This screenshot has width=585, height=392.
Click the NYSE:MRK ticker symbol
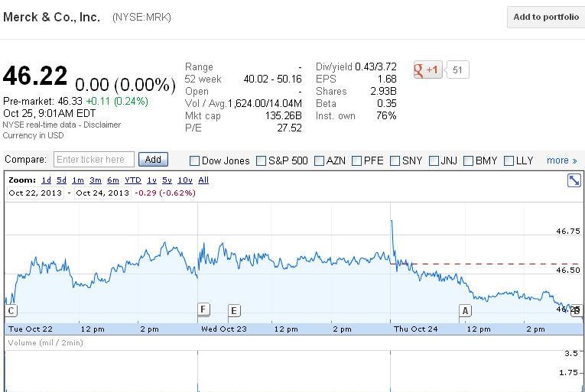(x=141, y=18)
